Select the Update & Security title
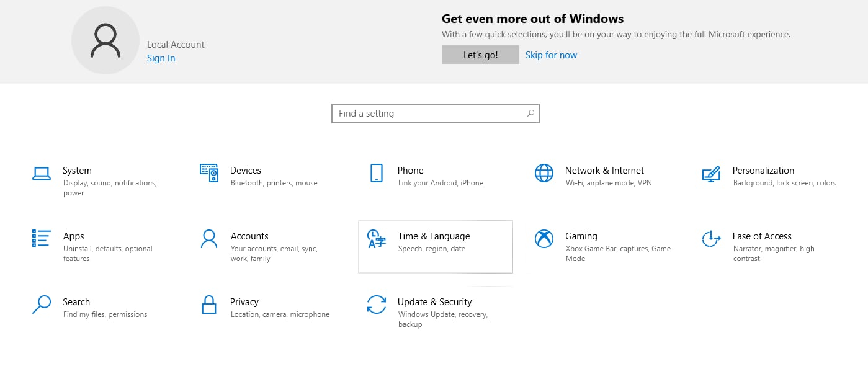The height and width of the screenshot is (374, 868). pyautogui.click(x=435, y=302)
